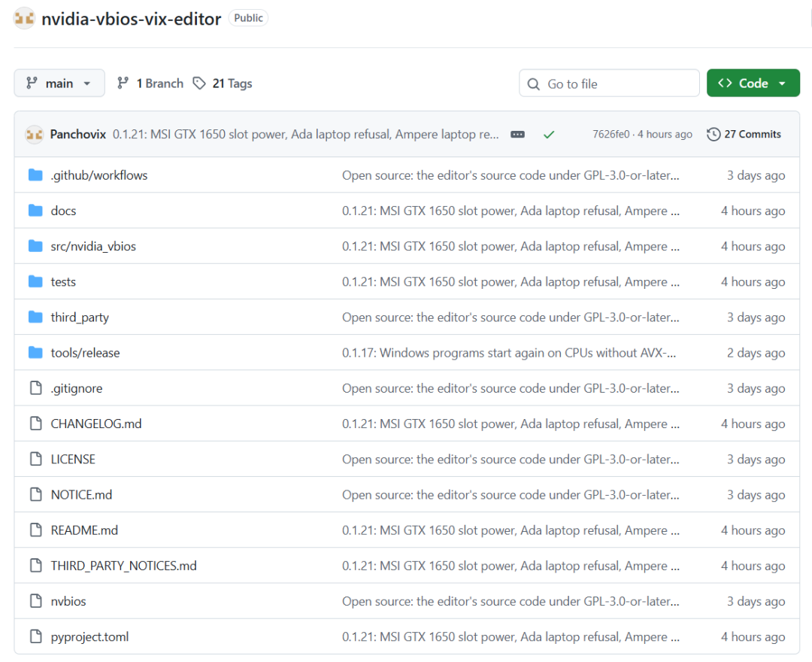Click the folder icon for tests
The height and width of the screenshot is (662, 812).
35,281
